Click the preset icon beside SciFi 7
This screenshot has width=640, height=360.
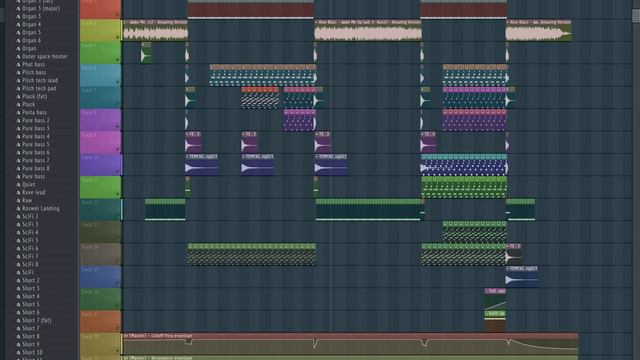point(18,256)
